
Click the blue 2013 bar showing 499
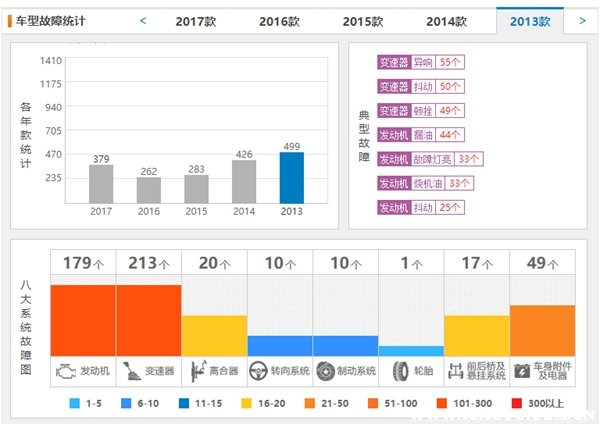pos(291,177)
